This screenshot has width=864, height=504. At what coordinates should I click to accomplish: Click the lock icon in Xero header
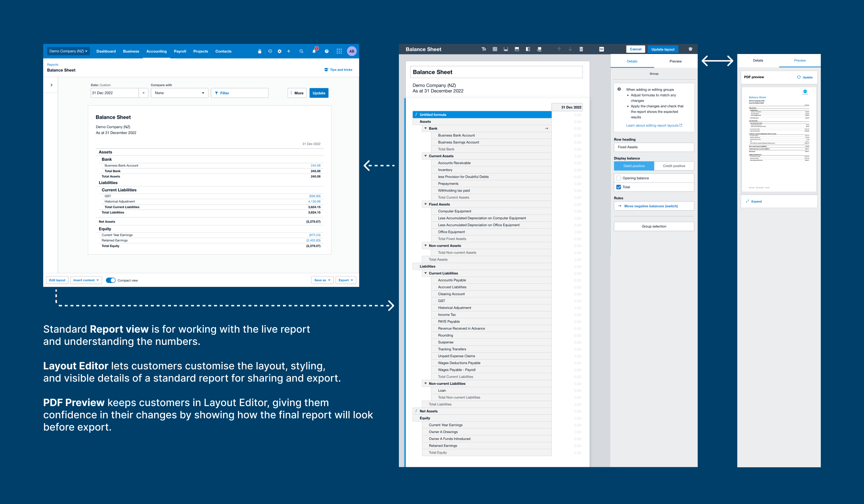click(260, 51)
